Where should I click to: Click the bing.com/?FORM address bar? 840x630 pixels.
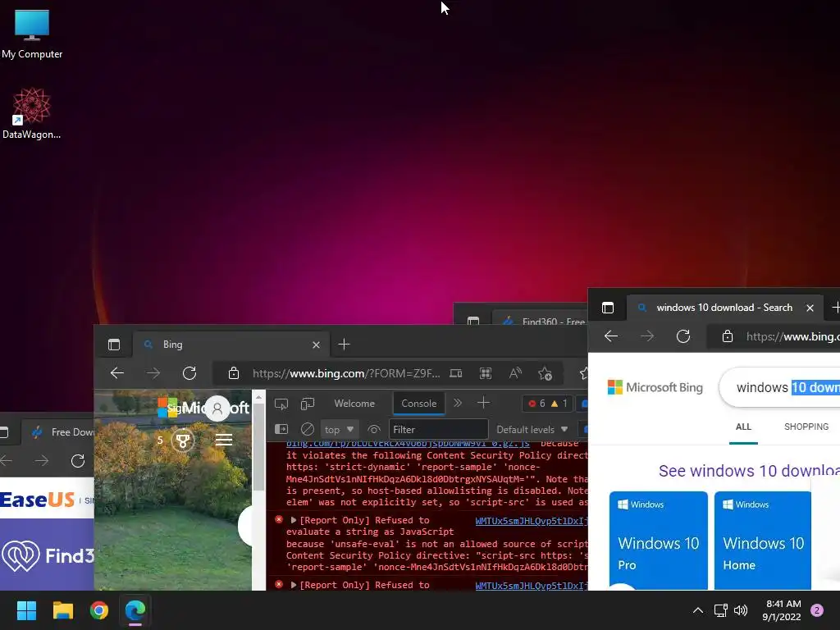346,373
